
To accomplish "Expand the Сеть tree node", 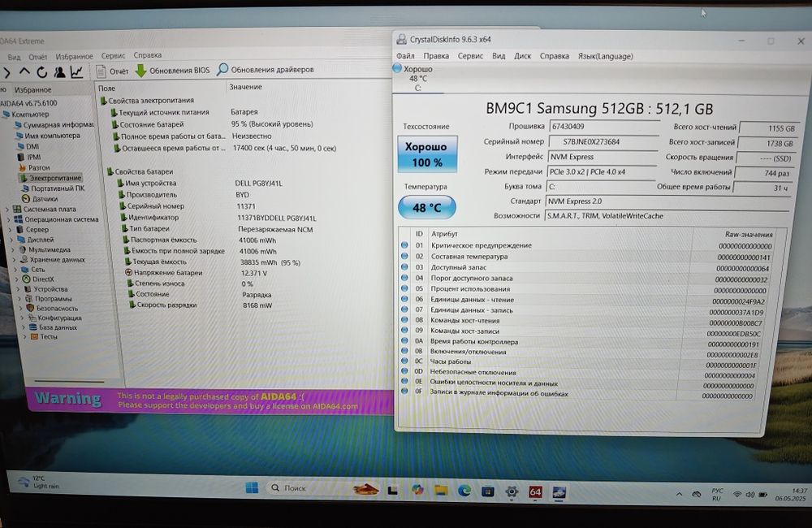I will click(x=16, y=270).
